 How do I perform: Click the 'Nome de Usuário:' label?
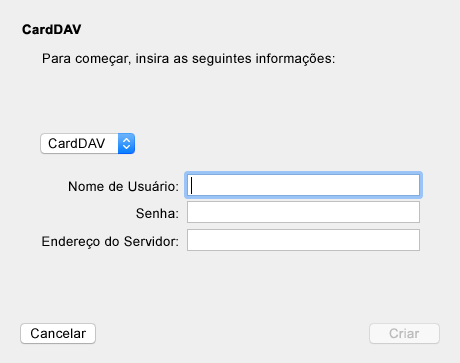pos(123,186)
